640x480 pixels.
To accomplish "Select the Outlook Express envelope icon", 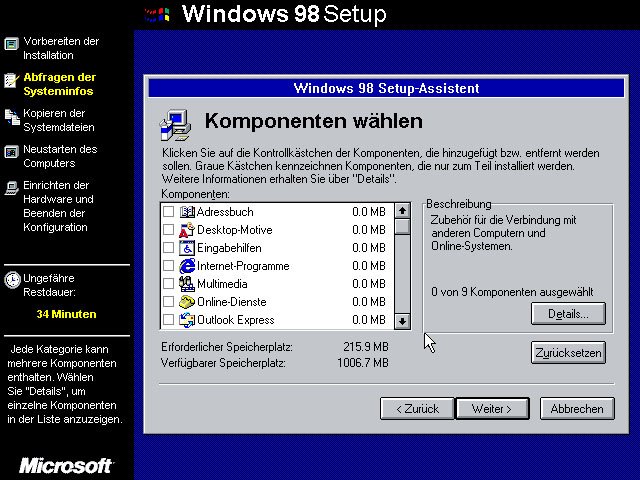I will [x=187, y=320].
